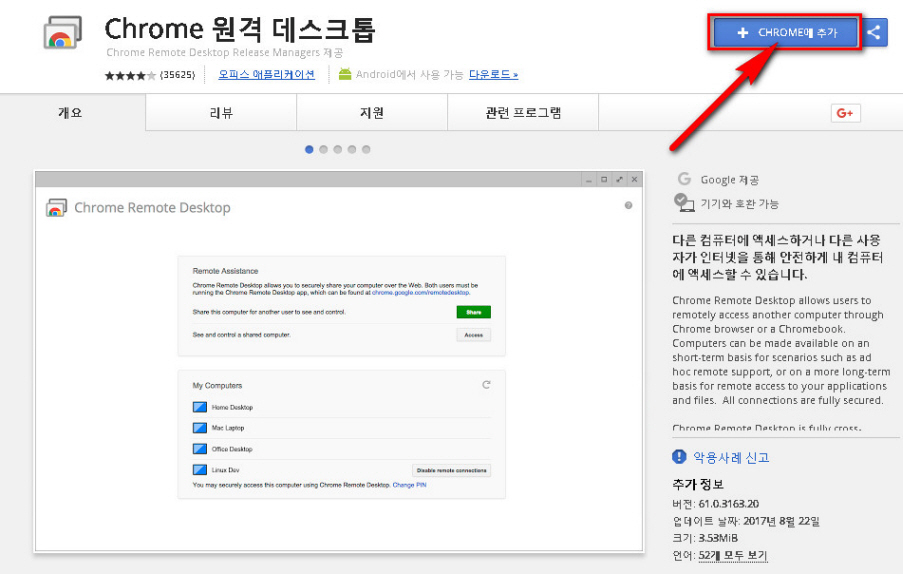Switch to the 리뷰 tab

click(x=221, y=112)
